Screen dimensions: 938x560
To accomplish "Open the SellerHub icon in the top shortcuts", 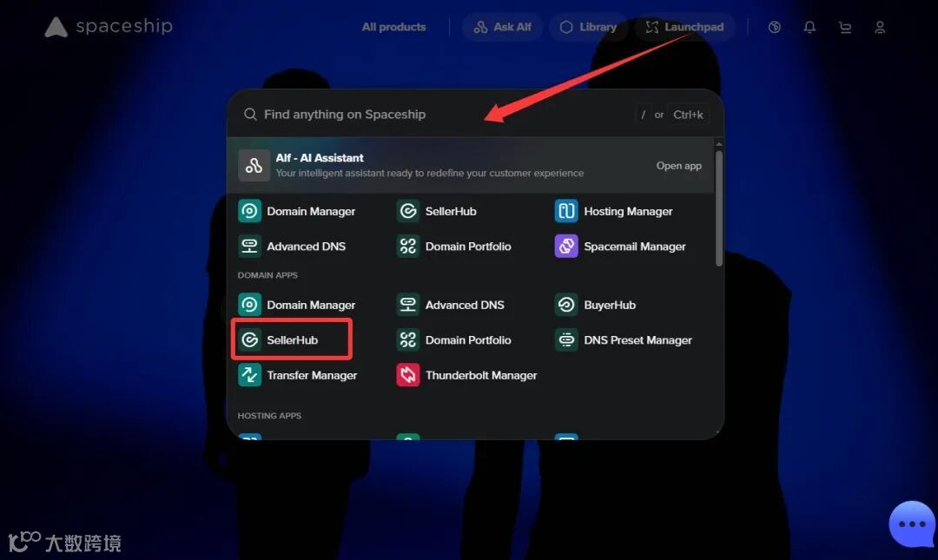I will [408, 211].
